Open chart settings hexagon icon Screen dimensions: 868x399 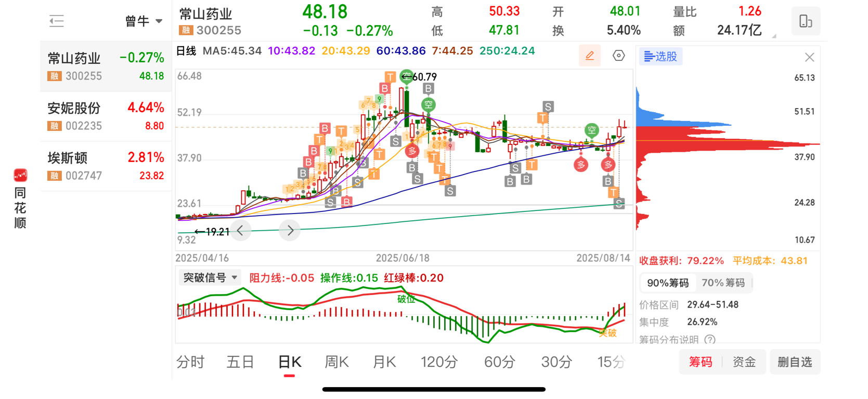click(618, 56)
